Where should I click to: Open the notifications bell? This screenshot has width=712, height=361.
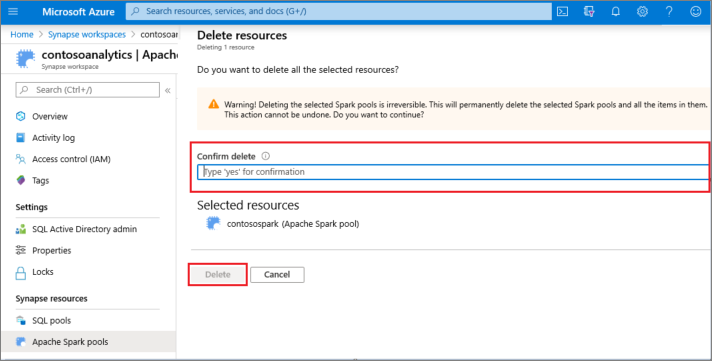tap(615, 11)
